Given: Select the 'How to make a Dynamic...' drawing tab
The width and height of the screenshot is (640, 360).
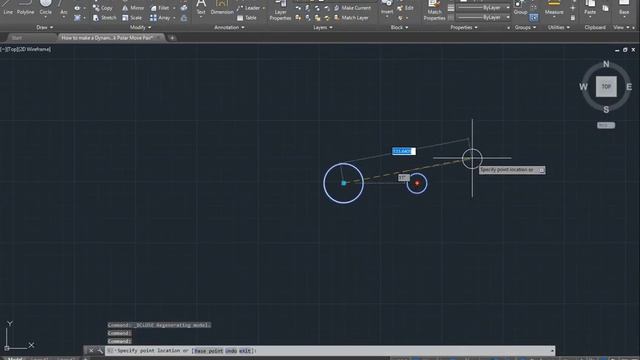Looking at the screenshot, I should point(109,38).
